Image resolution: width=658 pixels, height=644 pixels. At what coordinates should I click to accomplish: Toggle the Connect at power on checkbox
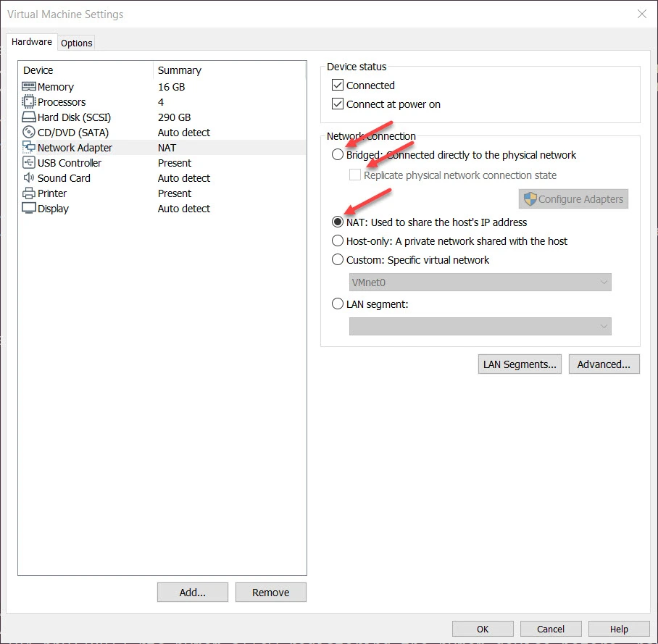click(x=338, y=104)
